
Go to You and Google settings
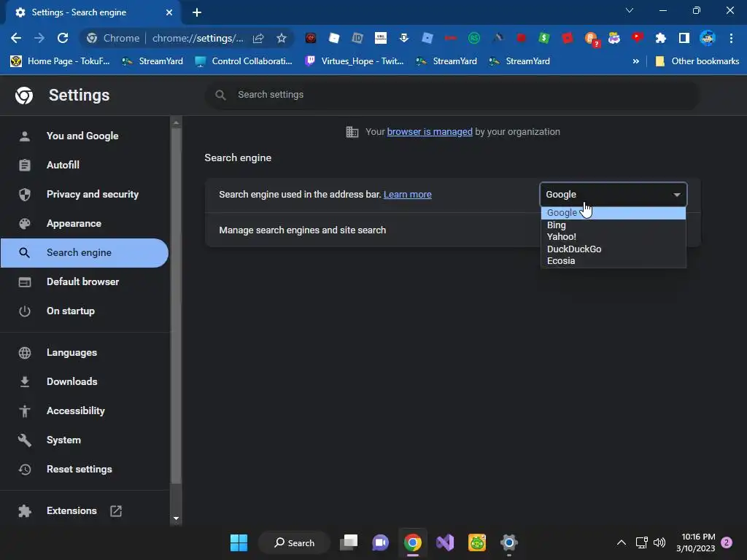tap(85, 136)
